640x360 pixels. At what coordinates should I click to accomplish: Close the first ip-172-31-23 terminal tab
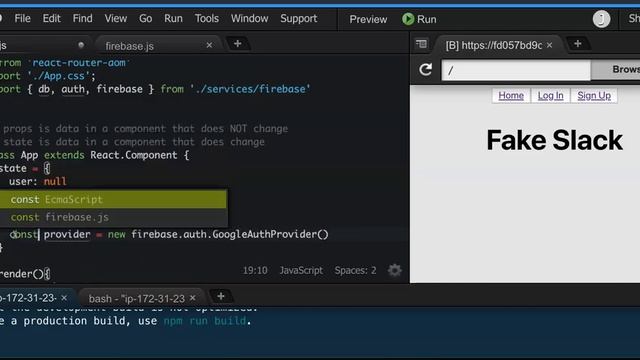pyautogui.click(x=64, y=298)
